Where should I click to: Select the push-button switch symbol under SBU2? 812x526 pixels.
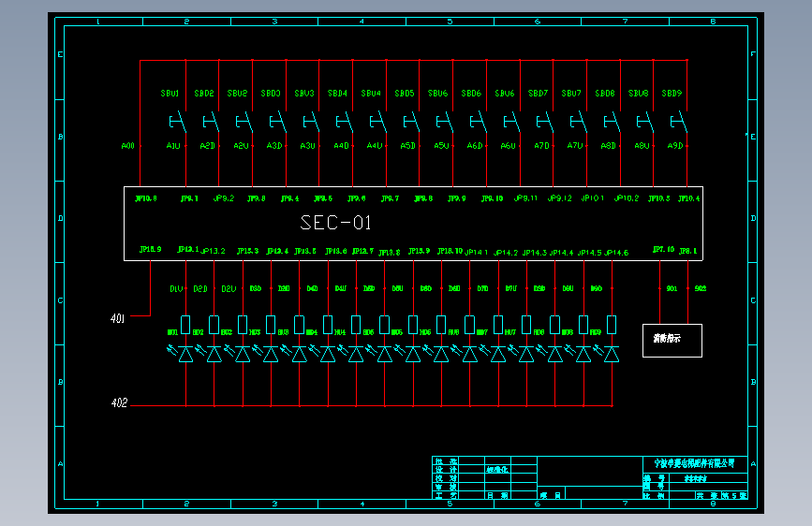tap(244, 122)
